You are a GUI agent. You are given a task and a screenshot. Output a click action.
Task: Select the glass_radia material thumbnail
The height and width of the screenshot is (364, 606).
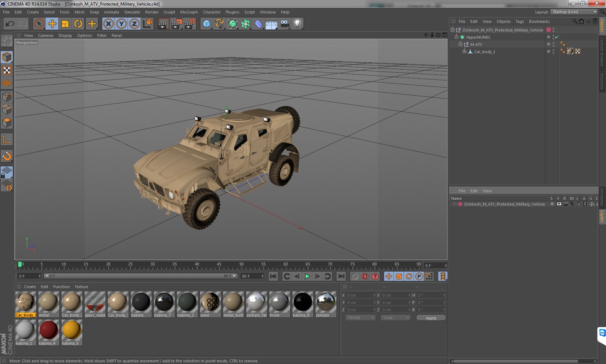click(95, 304)
